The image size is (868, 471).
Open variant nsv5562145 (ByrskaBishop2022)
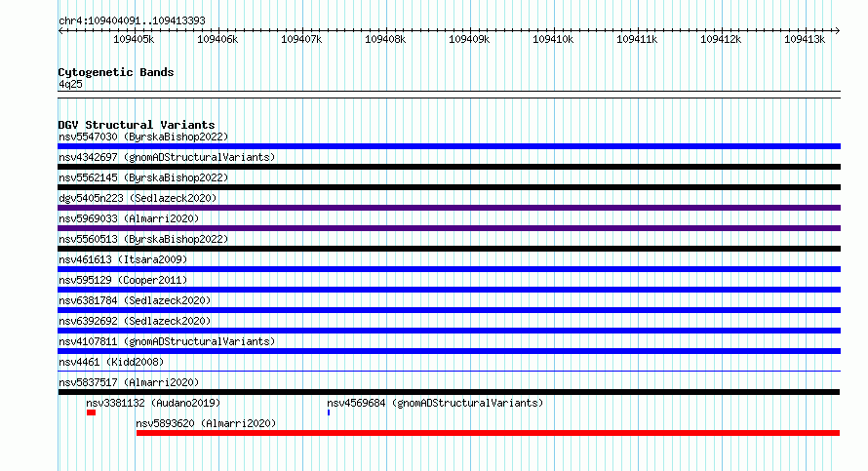[x=143, y=177]
